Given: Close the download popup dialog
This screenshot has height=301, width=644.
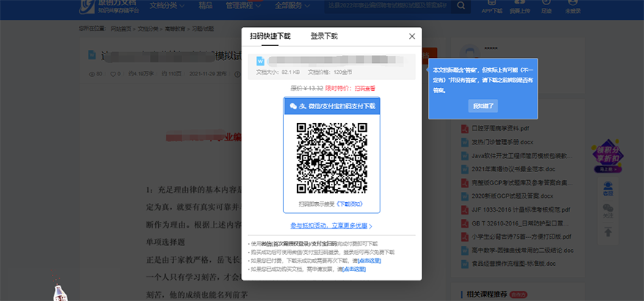Looking at the screenshot, I should click(412, 36).
